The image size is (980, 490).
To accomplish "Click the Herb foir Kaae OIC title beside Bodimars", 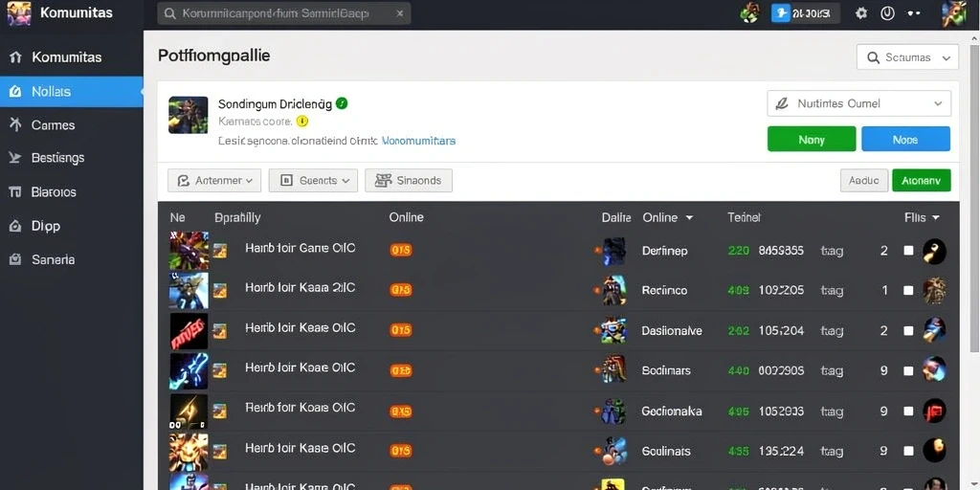I will [x=300, y=367].
